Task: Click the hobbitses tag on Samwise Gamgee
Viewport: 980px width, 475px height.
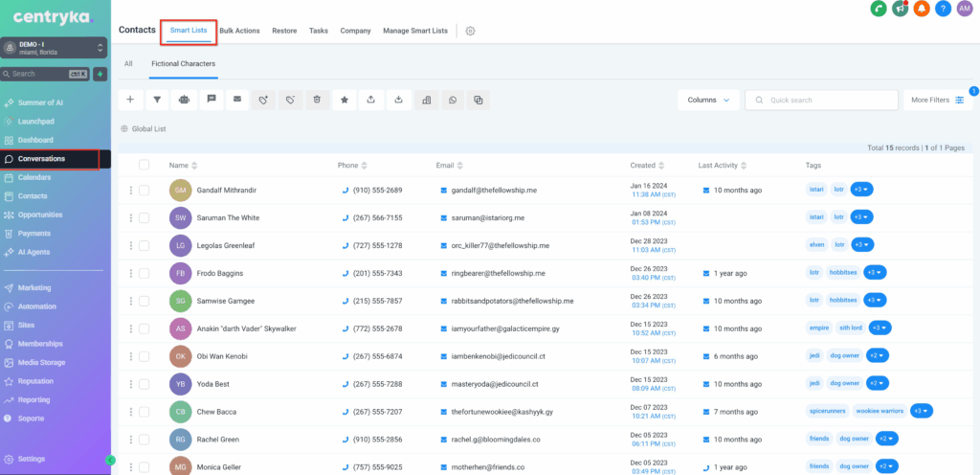Action: [843, 301]
